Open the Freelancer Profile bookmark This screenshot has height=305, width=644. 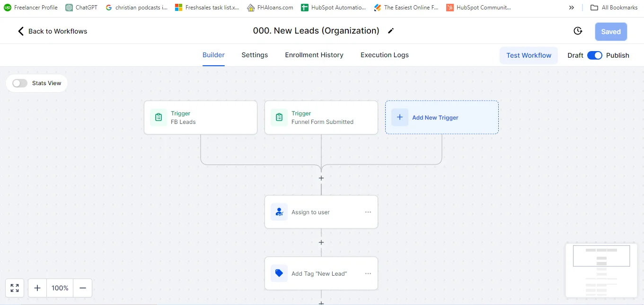click(31, 8)
